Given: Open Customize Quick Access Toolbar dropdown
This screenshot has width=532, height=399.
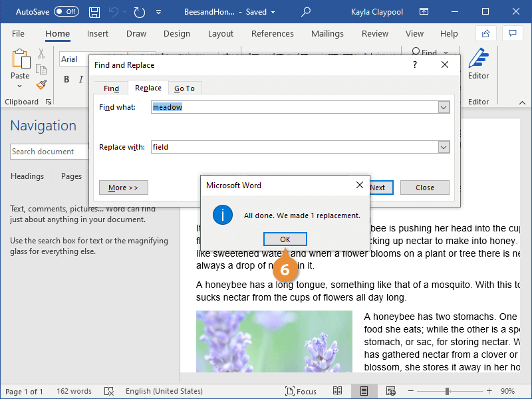Looking at the screenshot, I should pos(158,12).
